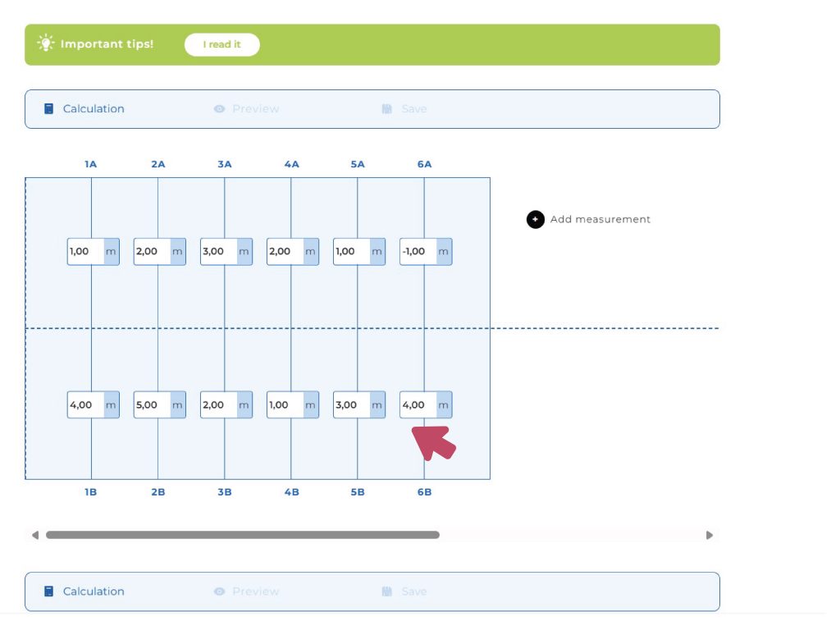Viewport: 840px width, 635px height.
Task: Click the bottom Preview eye icon
Action: pyautogui.click(x=219, y=592)
